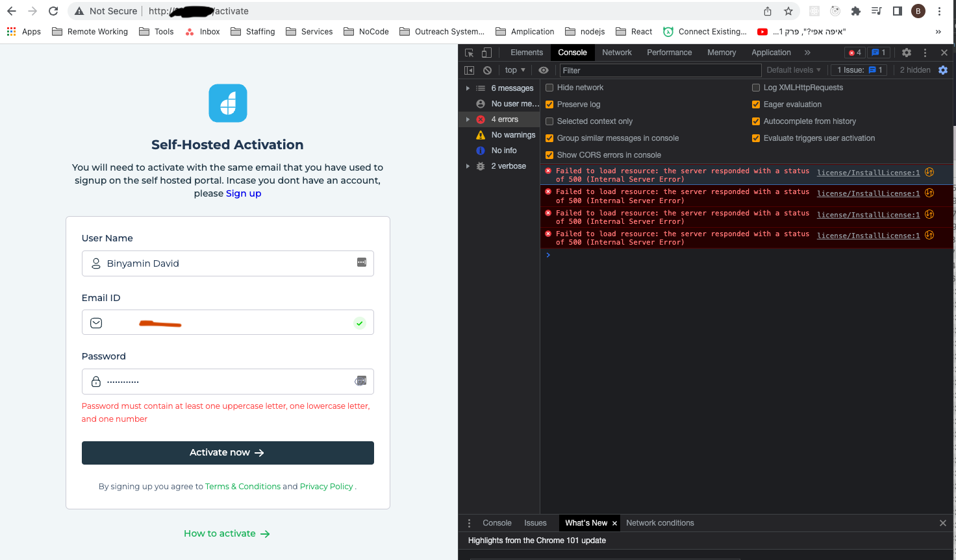
Task: Click the User Name input field
Action: click(228, 263)
